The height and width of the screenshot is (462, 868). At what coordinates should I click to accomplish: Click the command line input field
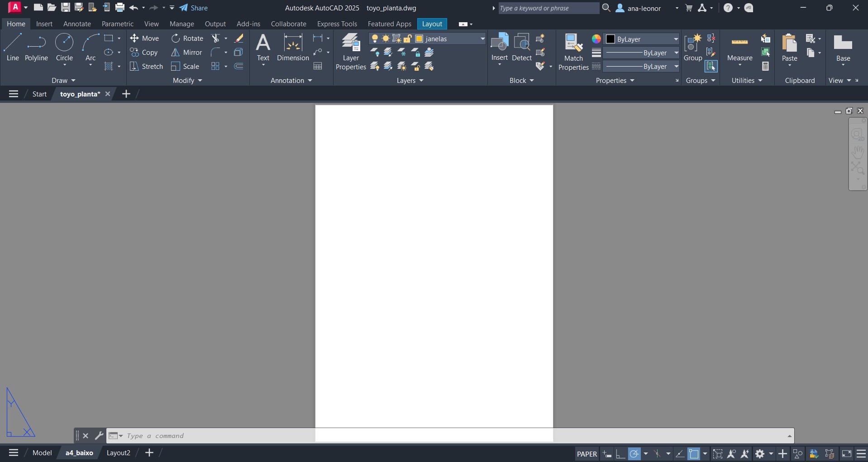click(317, 436)
